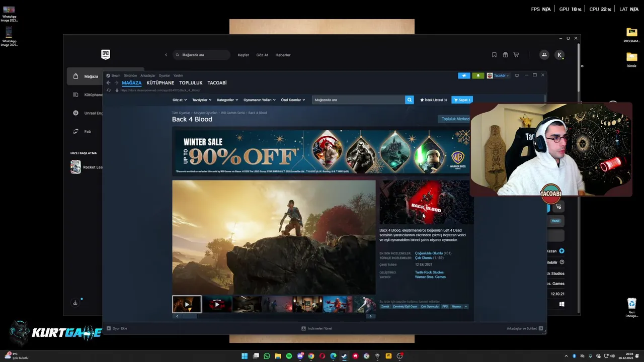
Task: Open İstek Listesi wishlist
Action: click(434, 100)
